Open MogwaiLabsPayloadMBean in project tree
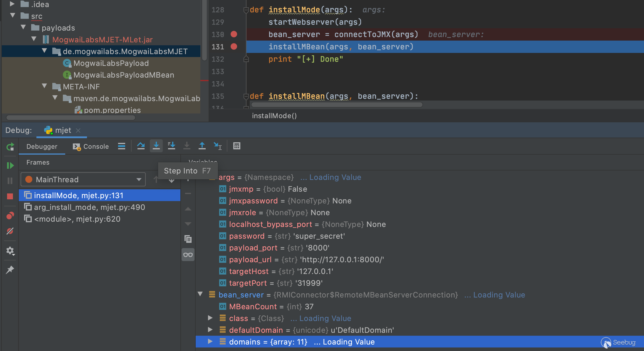Viewport: 644px width, 351px height. pos(123,75)
